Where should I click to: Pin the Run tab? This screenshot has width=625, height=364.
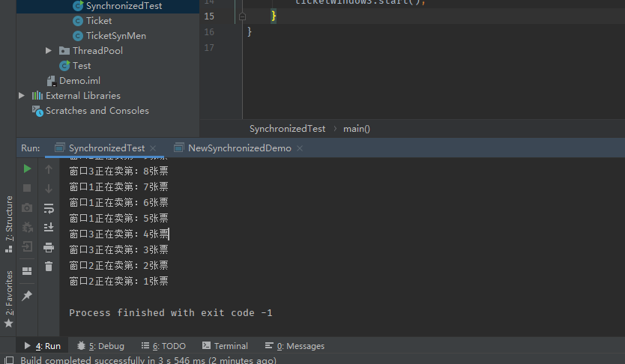[x=27, y=296]
